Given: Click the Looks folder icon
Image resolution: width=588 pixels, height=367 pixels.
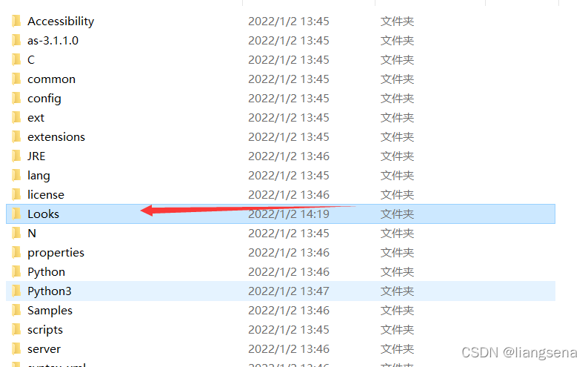Looking at the screenshot, I should (16, 214).
